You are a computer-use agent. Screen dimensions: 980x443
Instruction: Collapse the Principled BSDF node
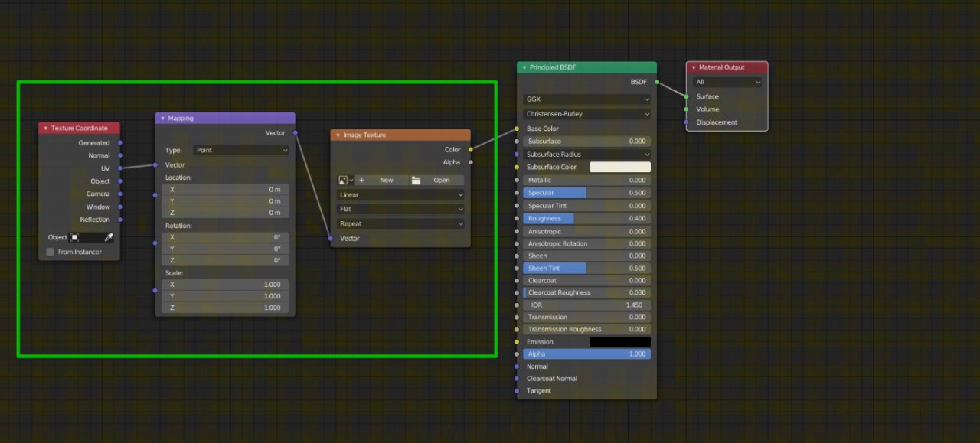coord(524,68)
